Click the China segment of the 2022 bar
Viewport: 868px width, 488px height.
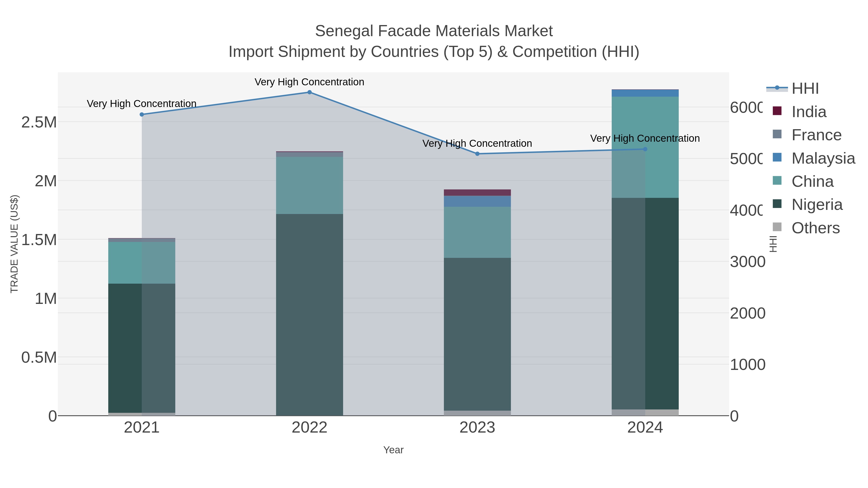[x=309, y=186]
